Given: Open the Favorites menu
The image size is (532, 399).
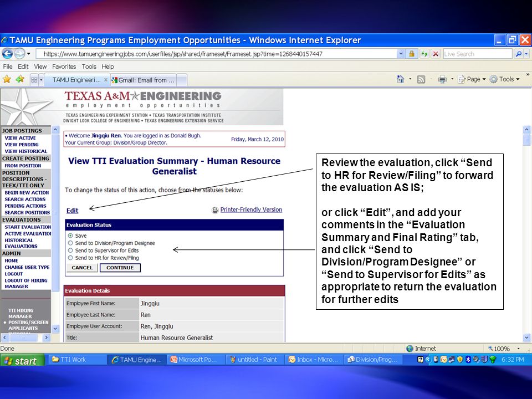Looking at the screenshot, I should coord(64,66).
